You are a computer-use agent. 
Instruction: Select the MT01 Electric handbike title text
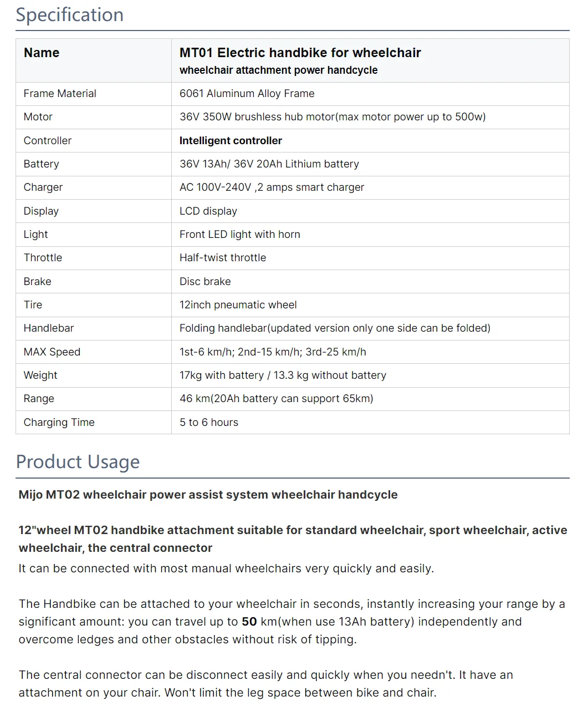point(300,53)
